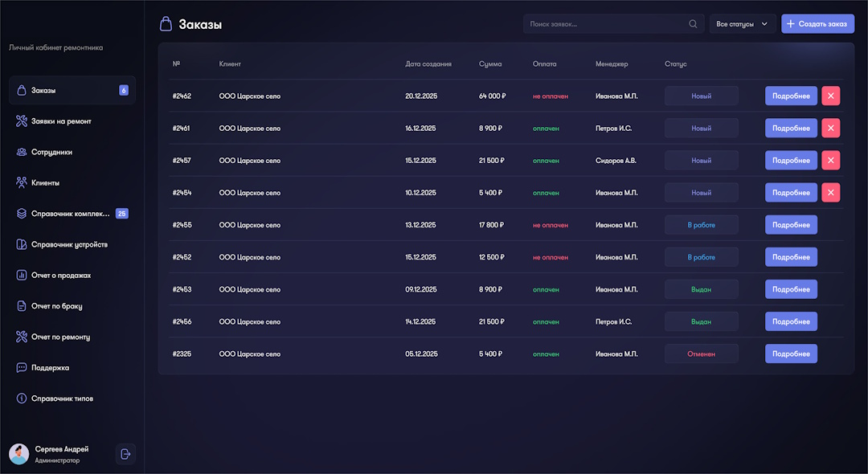Image resolution: width=868 pixels, height=474 pixels.
Task: Click Подробнее for order #2325
Action: click(791, 353)
